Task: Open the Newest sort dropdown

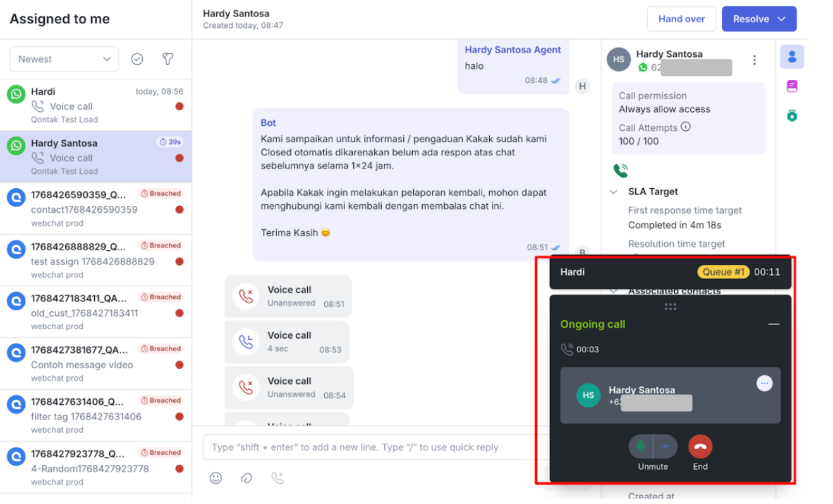Action: [64, 59]
